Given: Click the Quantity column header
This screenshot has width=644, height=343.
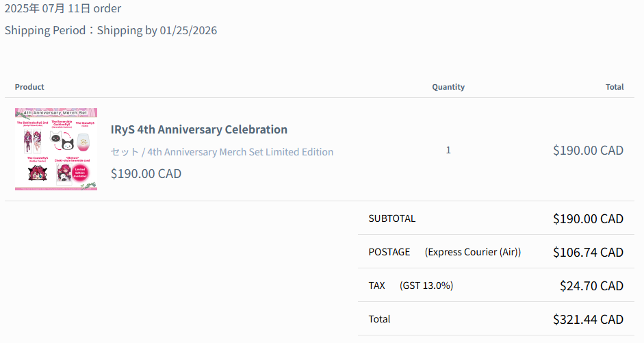Looking at the screenshot, I should click(x=448, y=87).
